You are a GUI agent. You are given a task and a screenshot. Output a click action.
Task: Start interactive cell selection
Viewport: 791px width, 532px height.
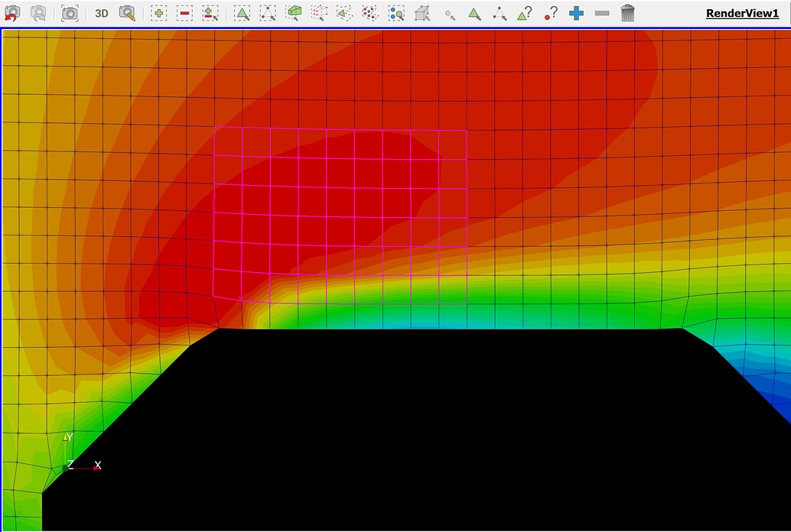tap(474, 12)
